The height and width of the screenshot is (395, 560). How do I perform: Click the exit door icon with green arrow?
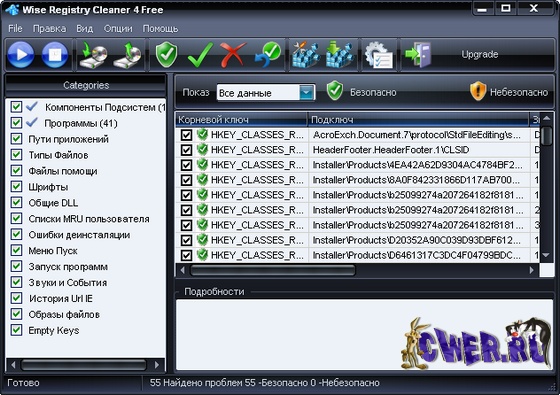pyautogui.click(x=418, y=55)
